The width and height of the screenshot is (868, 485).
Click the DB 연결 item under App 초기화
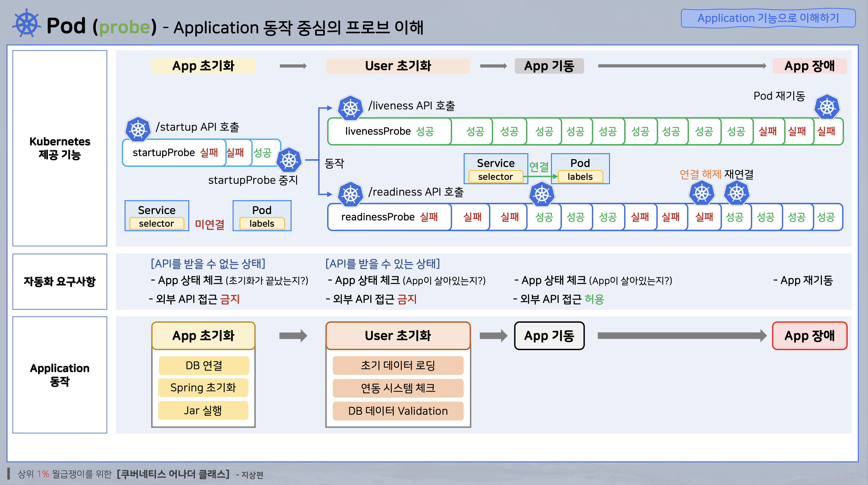pyautogui.click(x=204, y=365)
